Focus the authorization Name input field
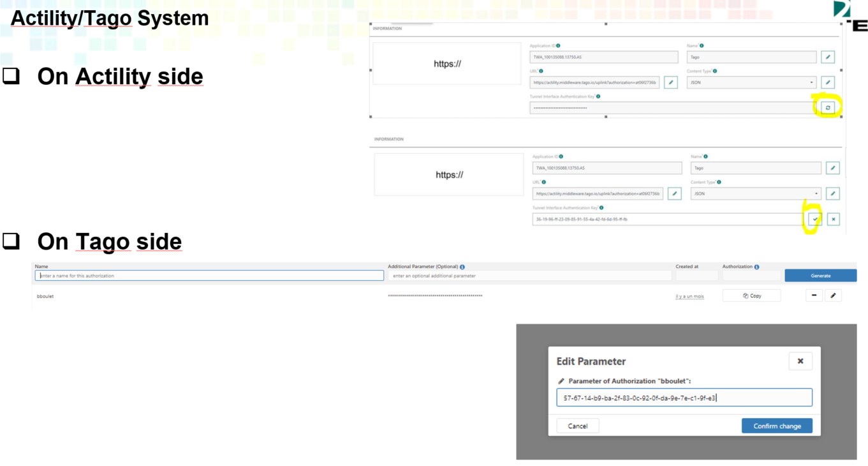868x466 pixels. click(x=209, y=276)
